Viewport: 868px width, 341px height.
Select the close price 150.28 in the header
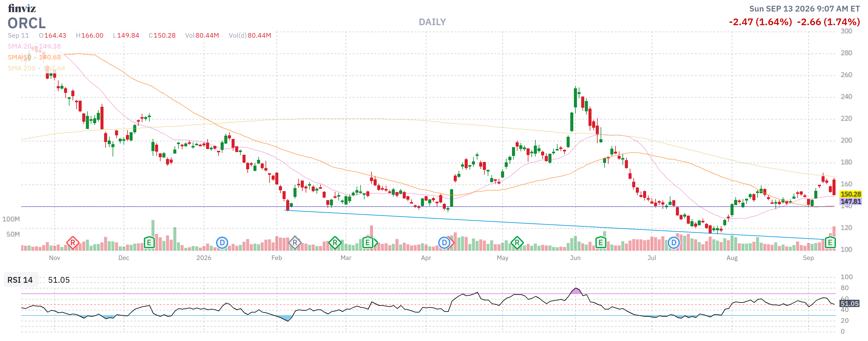[x=165, y=35]
